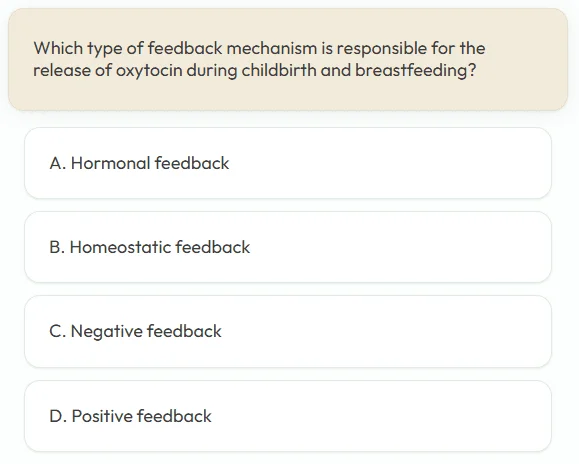Choose option B. Homeostatic feedback
The height and width of the screenshot is (464, 579).
point(288,247)
